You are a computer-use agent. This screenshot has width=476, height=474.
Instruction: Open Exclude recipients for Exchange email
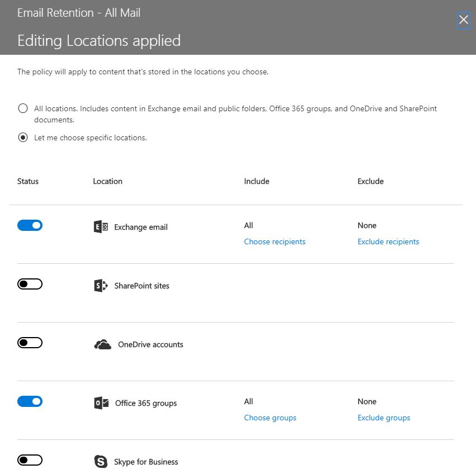[388, 241]
